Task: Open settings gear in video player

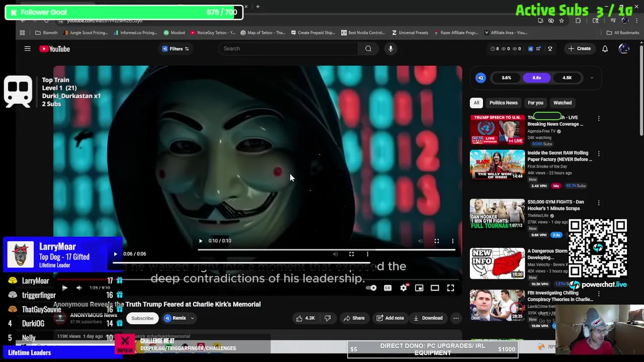Action: pyautogui.click(x=404, y=288)
